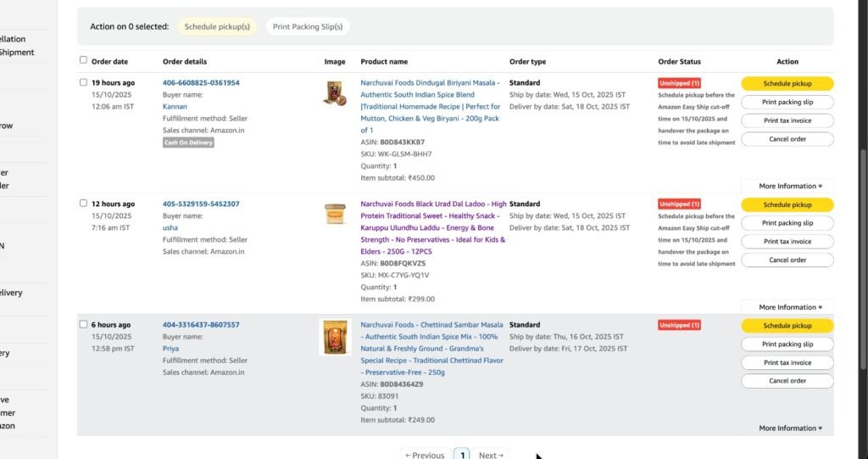Viewport: 868px width, 459px height.
Task: Print tax invoice for Priya's order
Action: [x=787, y=362]
